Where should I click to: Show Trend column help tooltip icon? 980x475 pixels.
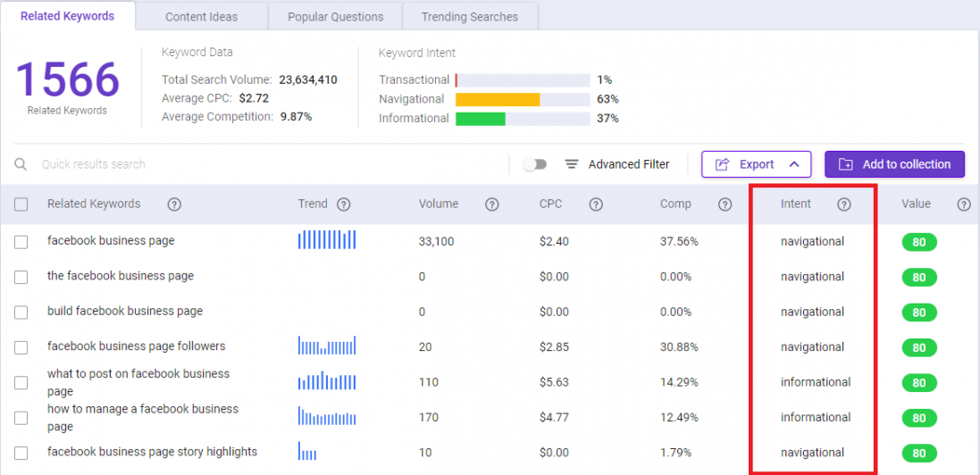(342, 204)
